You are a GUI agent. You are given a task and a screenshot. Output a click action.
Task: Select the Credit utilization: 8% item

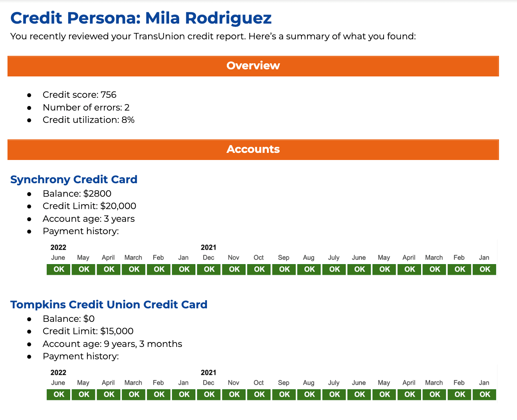coord(88,120)
